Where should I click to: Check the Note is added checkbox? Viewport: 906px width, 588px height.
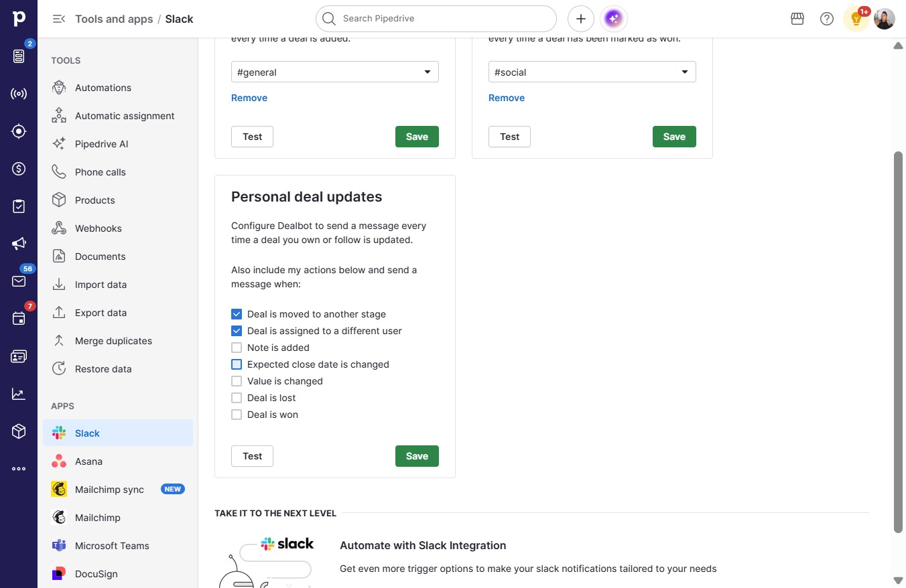click(x=236, y=348)
